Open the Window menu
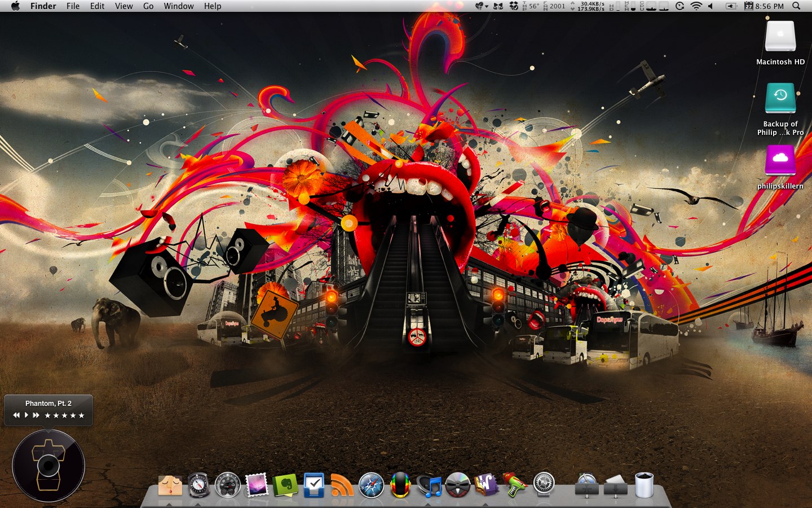Screen dimensions: 812x508 point(179,6)
